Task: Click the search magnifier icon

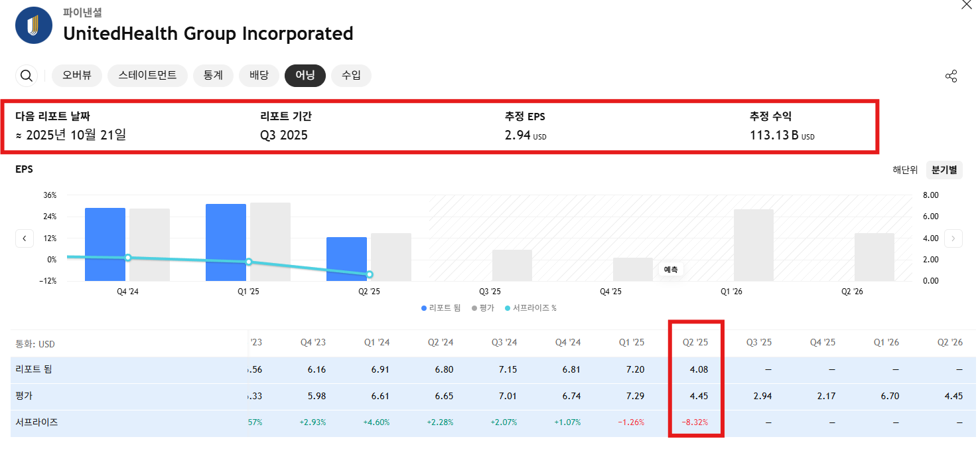Action: click(x=27, y=76)
